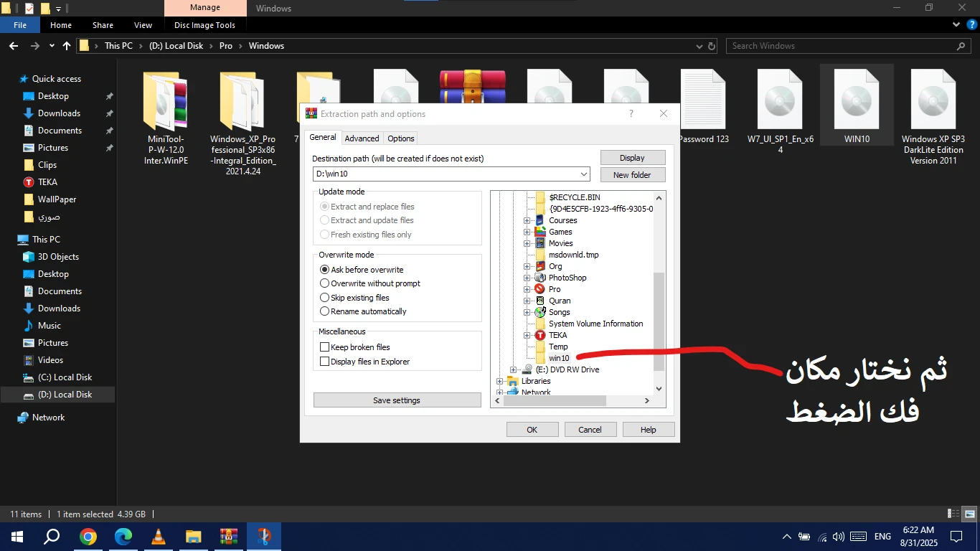Open taskbar search

pyautogui.click(x=52, y=537)
